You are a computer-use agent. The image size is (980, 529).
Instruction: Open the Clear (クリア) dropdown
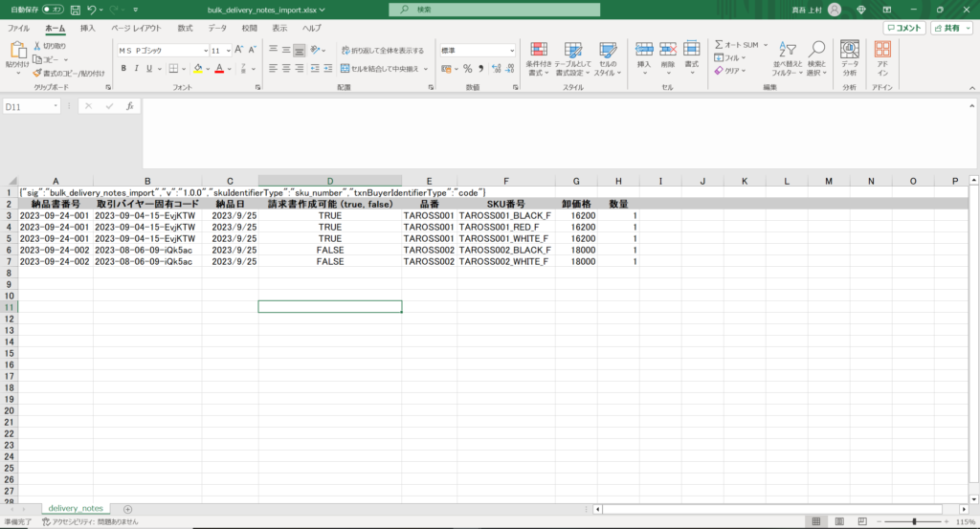(x=730, y=71)
